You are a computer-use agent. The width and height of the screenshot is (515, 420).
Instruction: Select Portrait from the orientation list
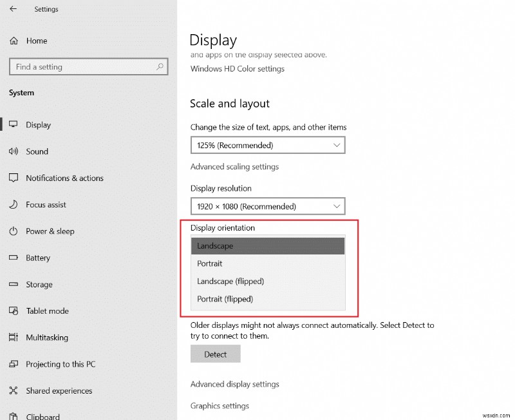pyautogui.click(x=210, y=263)
